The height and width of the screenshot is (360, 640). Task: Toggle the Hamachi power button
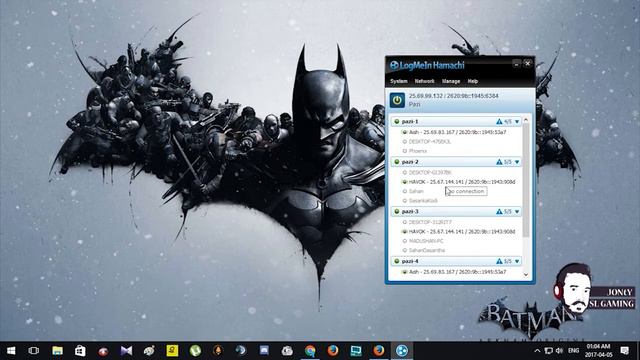397,100
